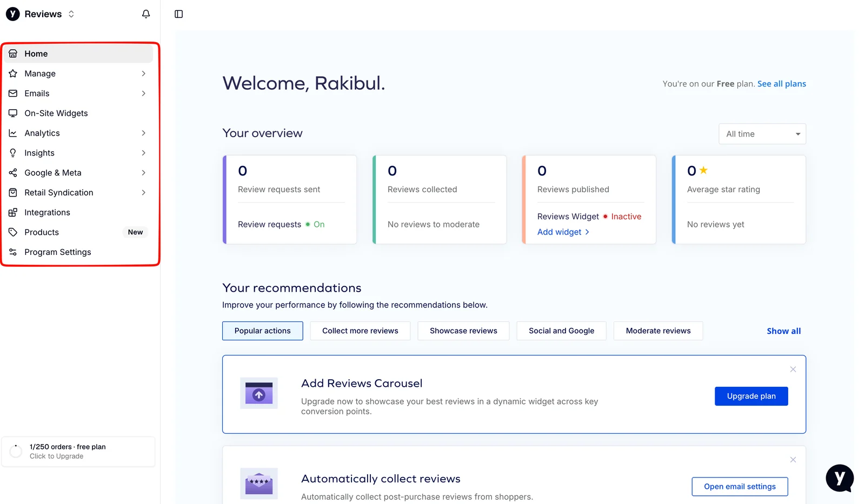
Task: Open the Reviews app switcher arrows
Action: pos(71,14)
